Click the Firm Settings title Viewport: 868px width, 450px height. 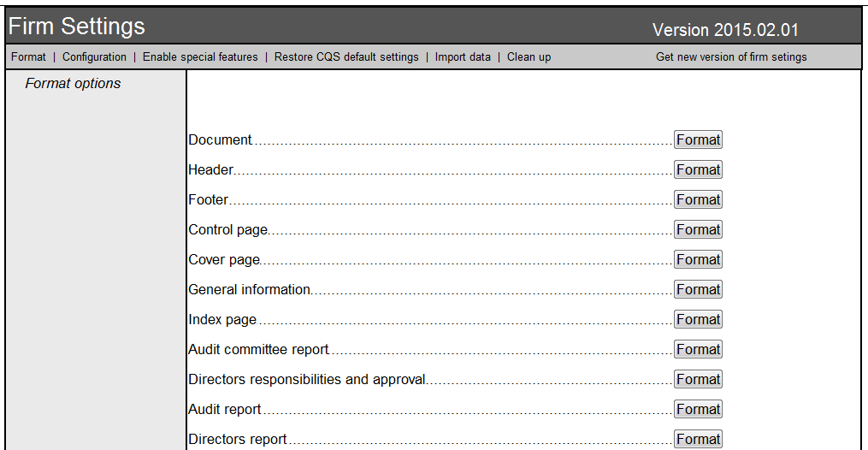click(77, 27)
